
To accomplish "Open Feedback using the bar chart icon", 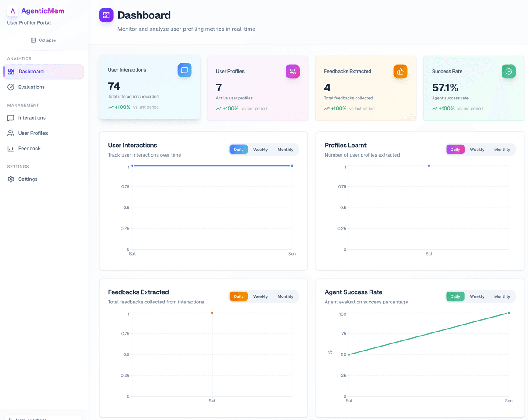I will (x=10, y=148).
